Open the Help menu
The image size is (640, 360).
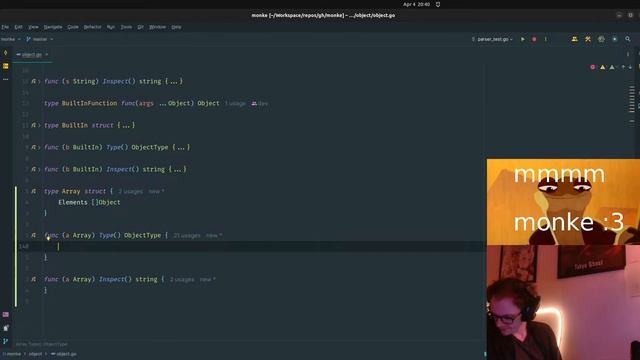(x=176, y=27)
